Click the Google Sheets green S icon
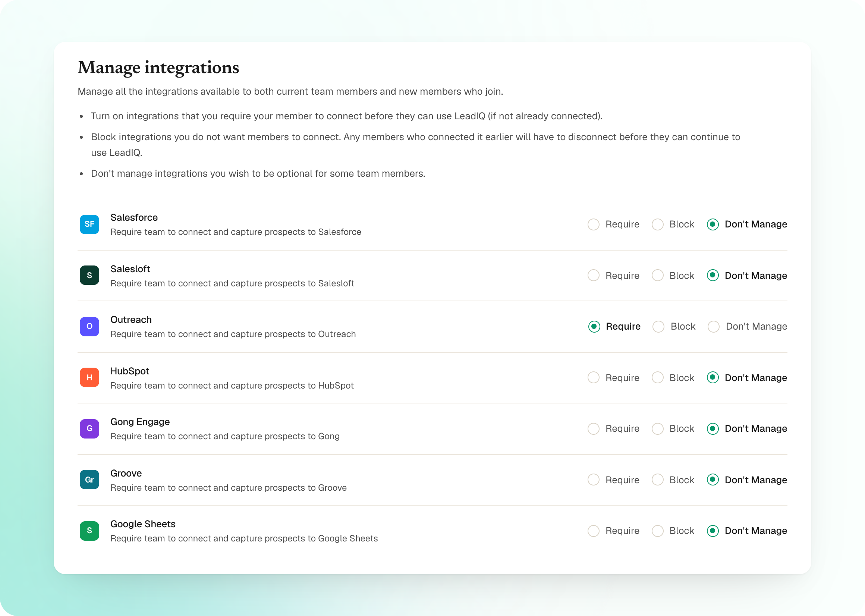Viewport: 865px width, 616px height. [x=89, y=531]
